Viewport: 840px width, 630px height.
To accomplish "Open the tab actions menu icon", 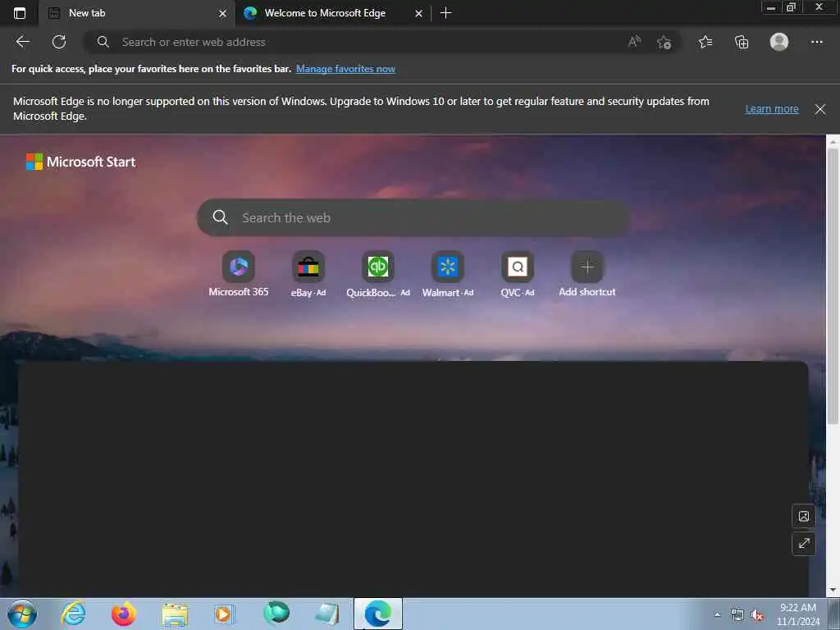I will click(20, 13).
